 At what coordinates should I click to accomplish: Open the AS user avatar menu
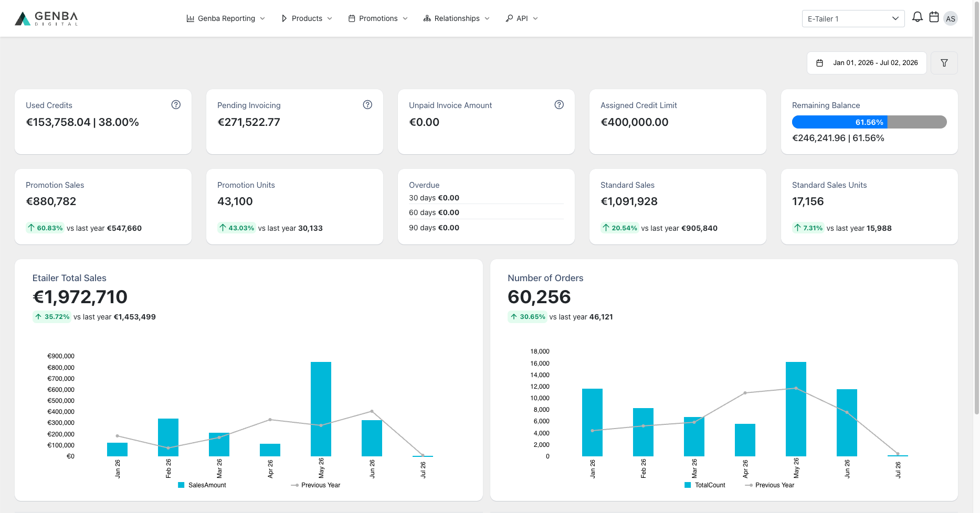951,18
